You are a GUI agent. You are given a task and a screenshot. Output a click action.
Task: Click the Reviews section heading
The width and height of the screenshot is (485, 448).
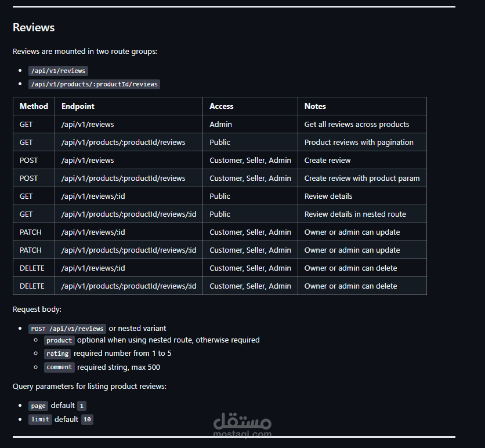point(34,27)
